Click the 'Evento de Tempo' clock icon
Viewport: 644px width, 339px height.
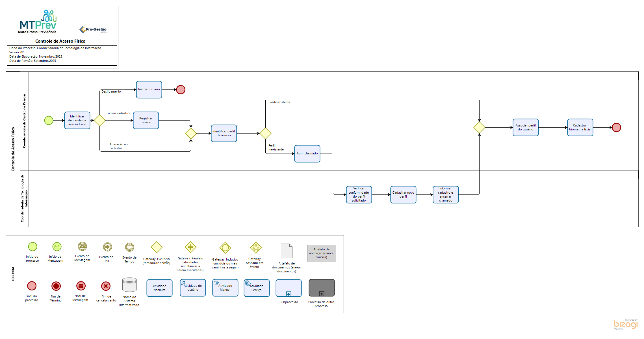[129, 247]
